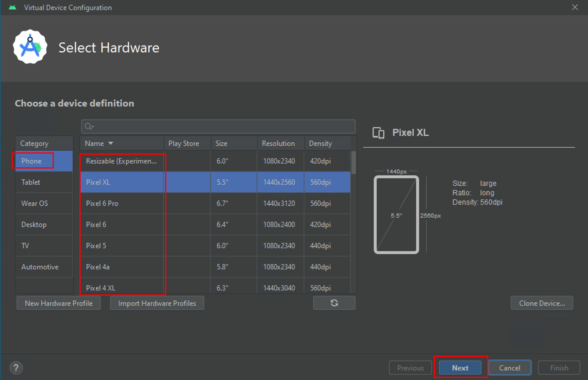Click the Play Store column header

coord(187,143)
